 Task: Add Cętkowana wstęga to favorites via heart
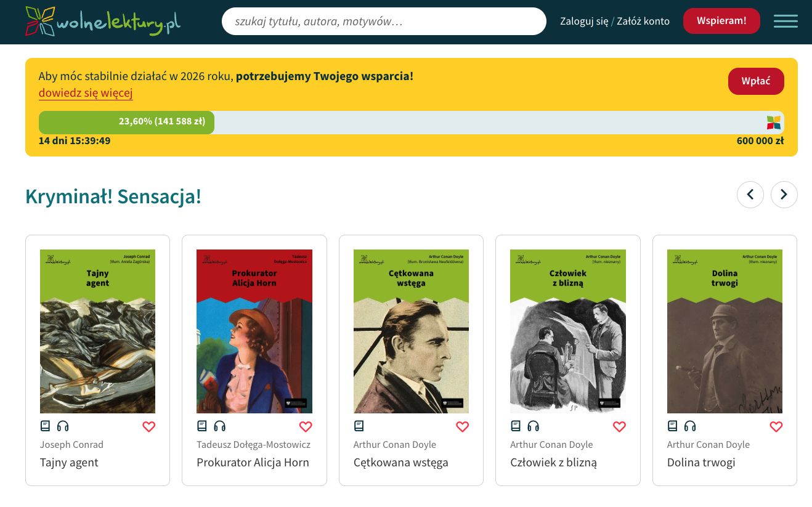[462, 426]
